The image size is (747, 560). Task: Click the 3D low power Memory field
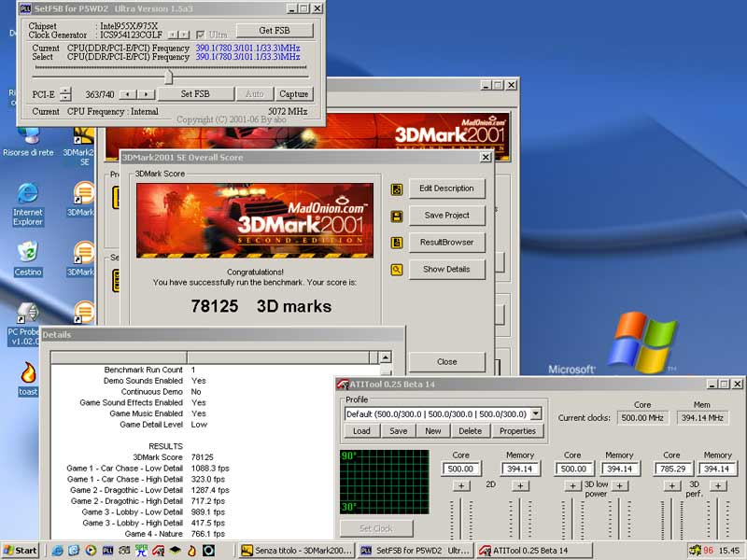[619, 469]
